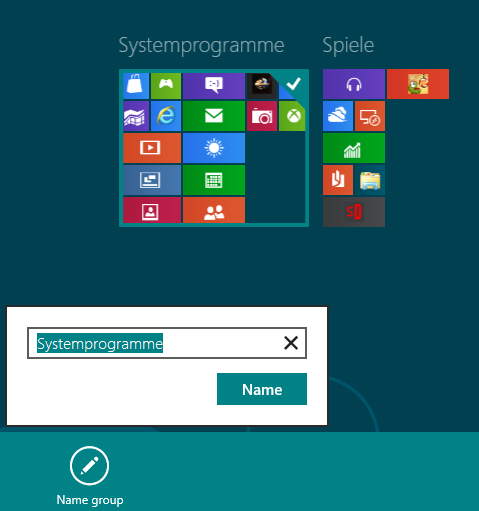The image size is (479, 511).
Task: Open the Store shopping bag tile
Action: (x=136, y=86)
